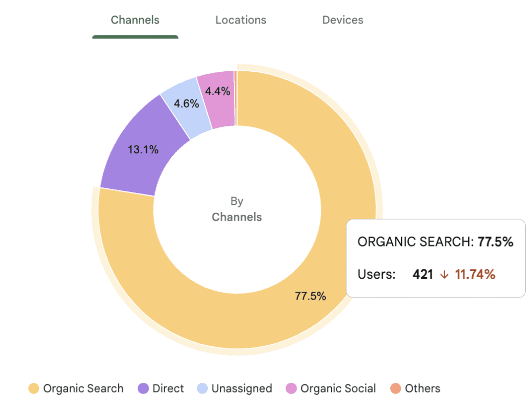
Task: Select the Devices tab
Action: point(343,20)
